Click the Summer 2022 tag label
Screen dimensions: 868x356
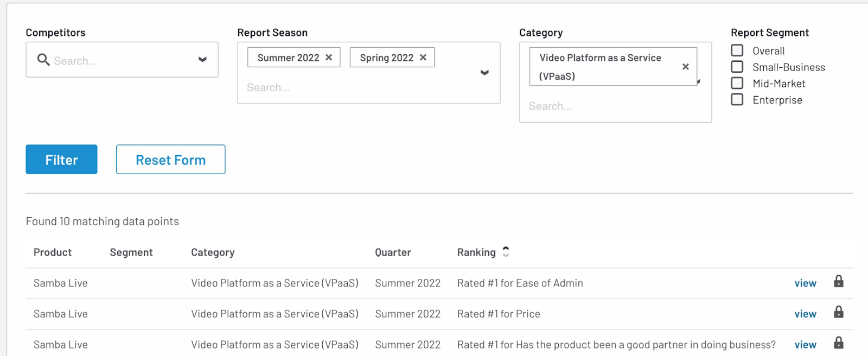[x=288, y=58]
